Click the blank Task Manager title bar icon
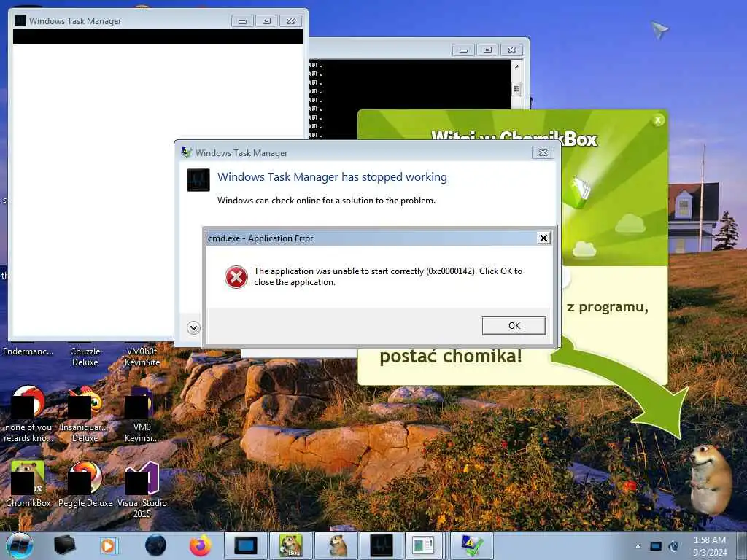The height and width of the screenshot is (560, 747). (20, 20)
